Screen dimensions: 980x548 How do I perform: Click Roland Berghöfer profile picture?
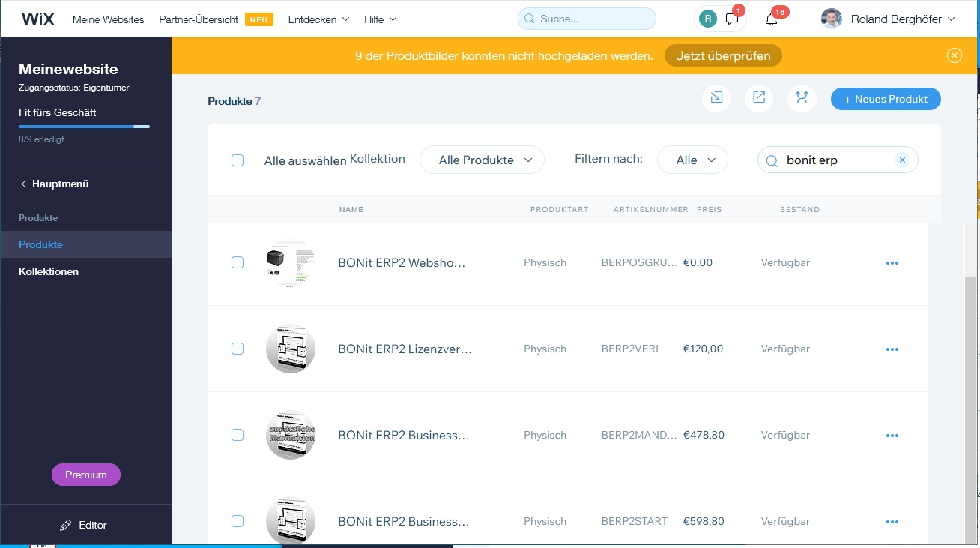click(x=832, y=19)
